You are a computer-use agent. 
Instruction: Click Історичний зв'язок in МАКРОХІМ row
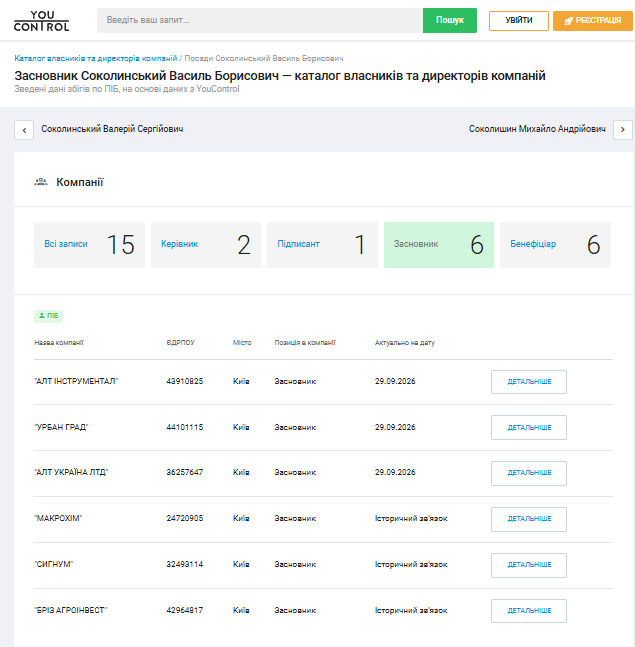[411, 518]
